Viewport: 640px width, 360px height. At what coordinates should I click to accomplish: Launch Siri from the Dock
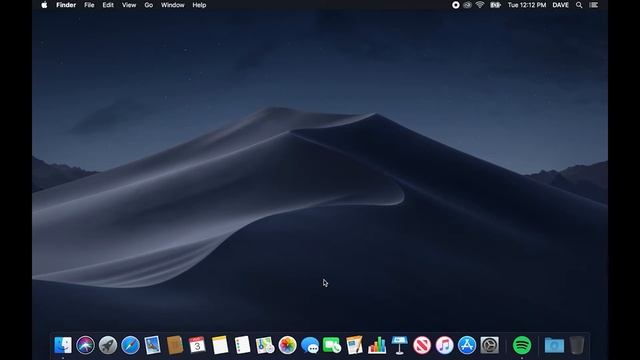[85, 345]
